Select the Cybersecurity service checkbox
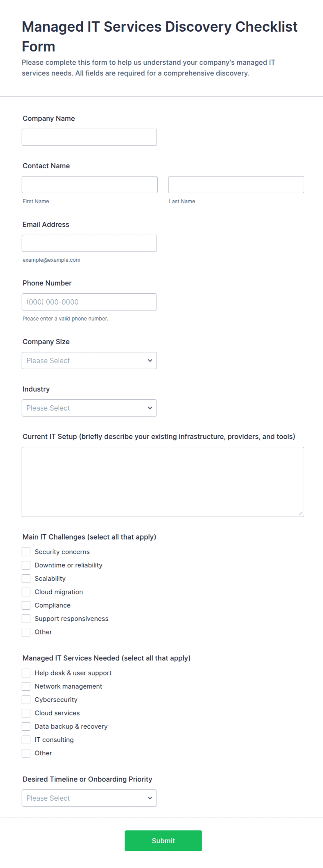Viewport: 323px width, 868px height. 26,700
